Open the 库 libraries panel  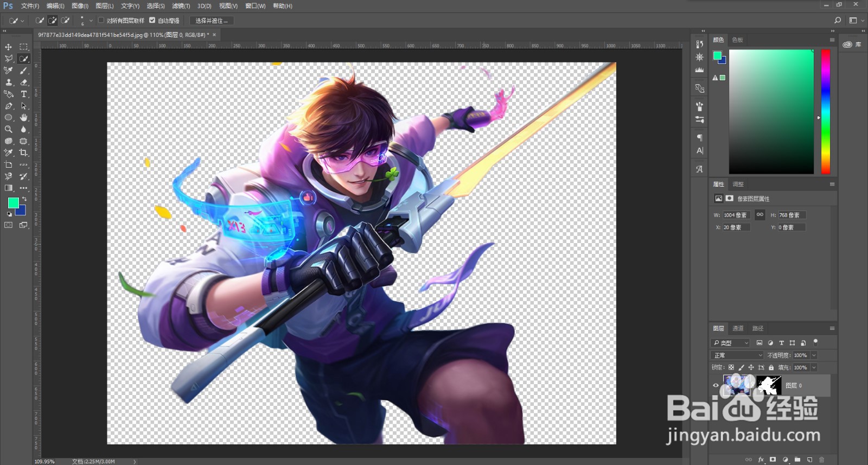852,44
